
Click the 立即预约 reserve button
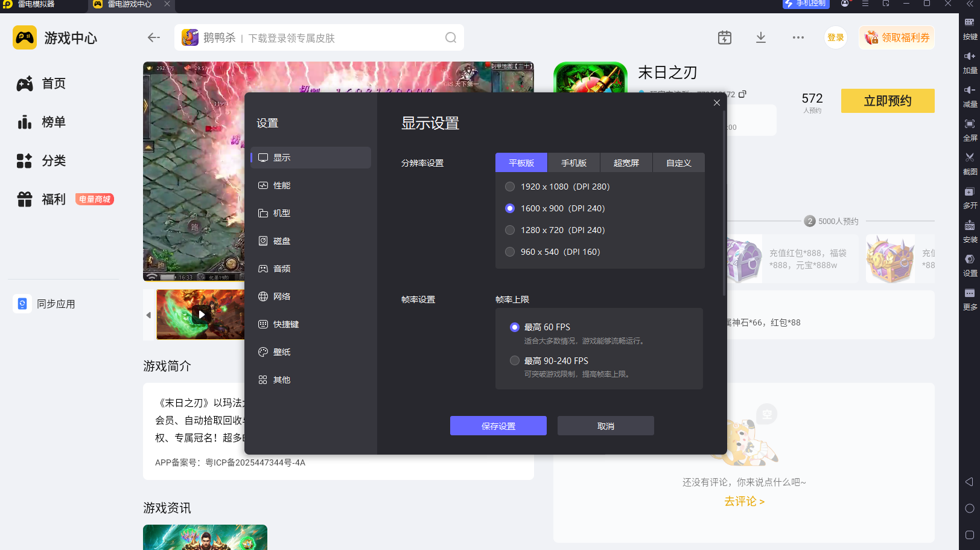(888, 101)
